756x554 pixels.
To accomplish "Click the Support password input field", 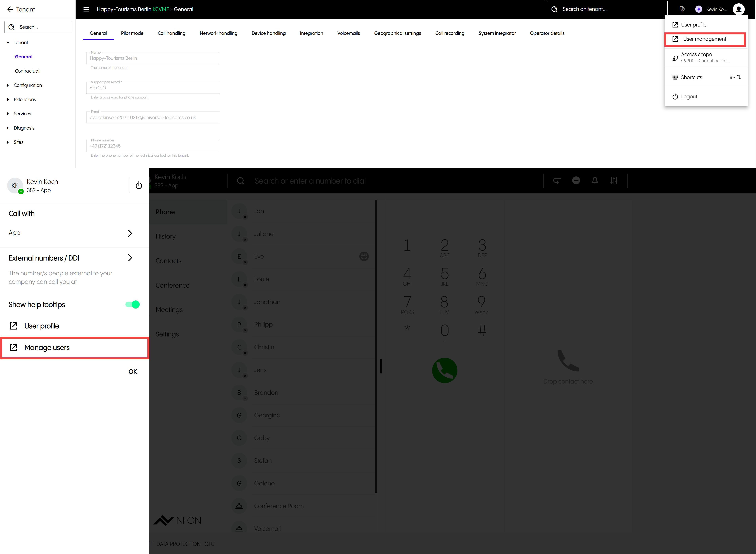I will pyautogui.click(x=153, y=88).
